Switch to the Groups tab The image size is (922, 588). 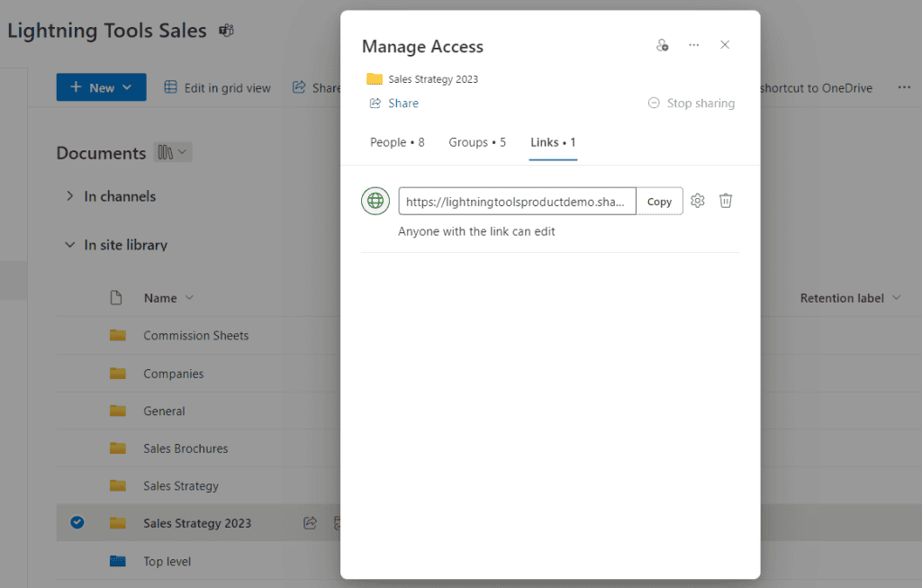pyautogui.click(x=477, y=142)
